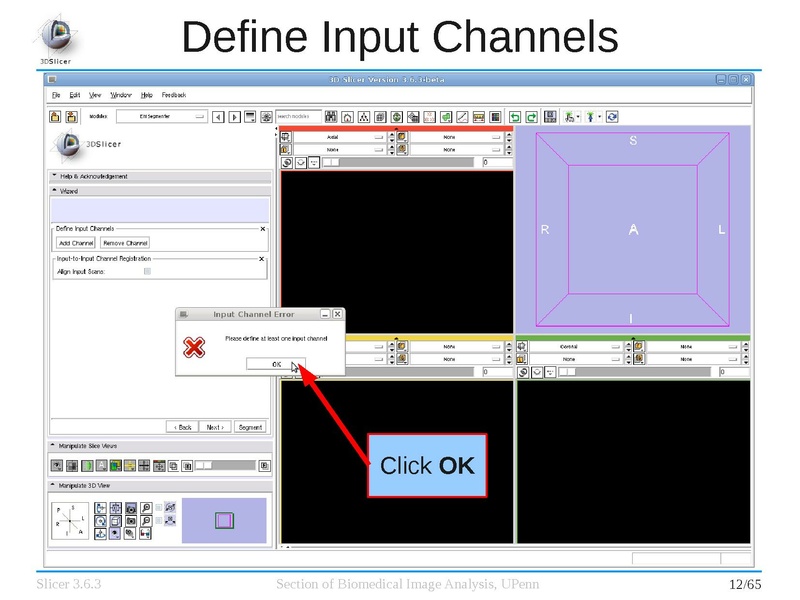Click the undo arrow icon in toolbar

(515, 117)
